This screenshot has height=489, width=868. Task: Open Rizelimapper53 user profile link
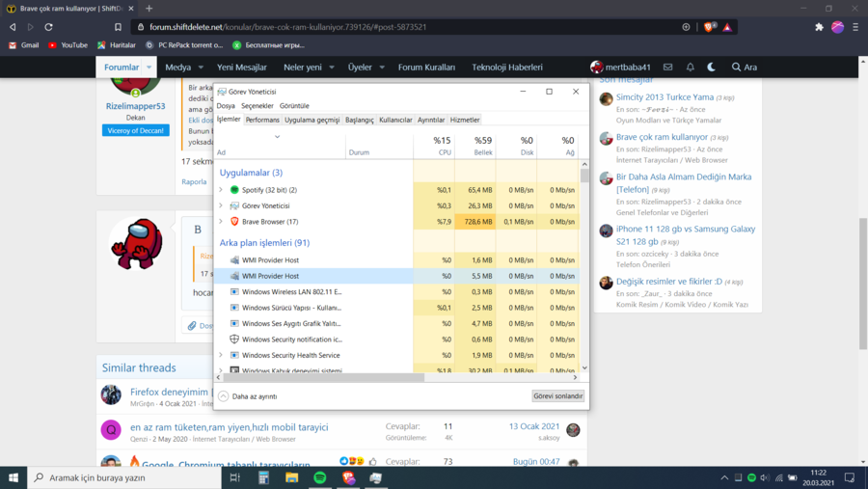(x=136, y=106)
